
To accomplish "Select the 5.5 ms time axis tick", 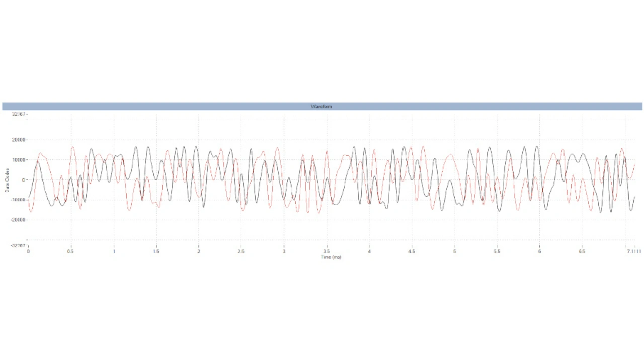I will tap(497, 251).
